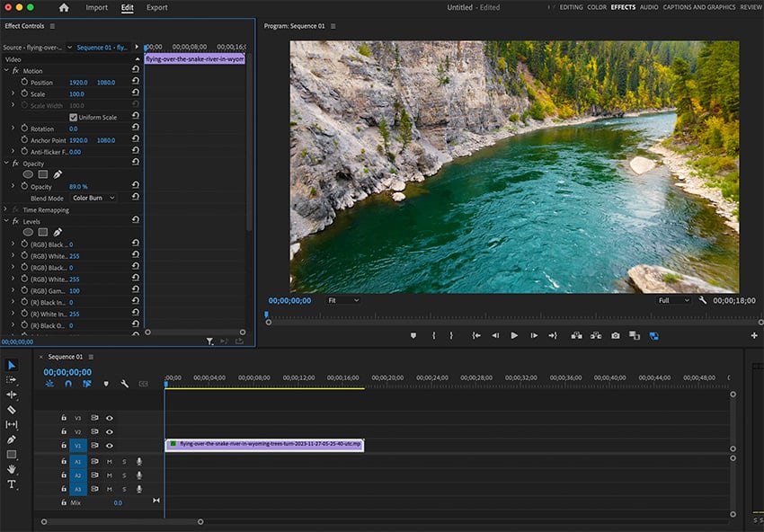Create ellipse mask under Opacity

click(28, 174)
